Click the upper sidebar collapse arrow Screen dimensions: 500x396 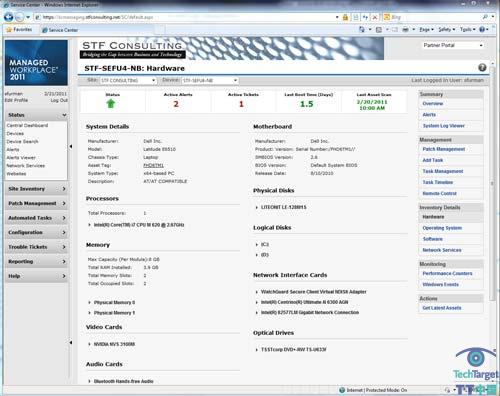pyautogui.click(x=71, y=146)
